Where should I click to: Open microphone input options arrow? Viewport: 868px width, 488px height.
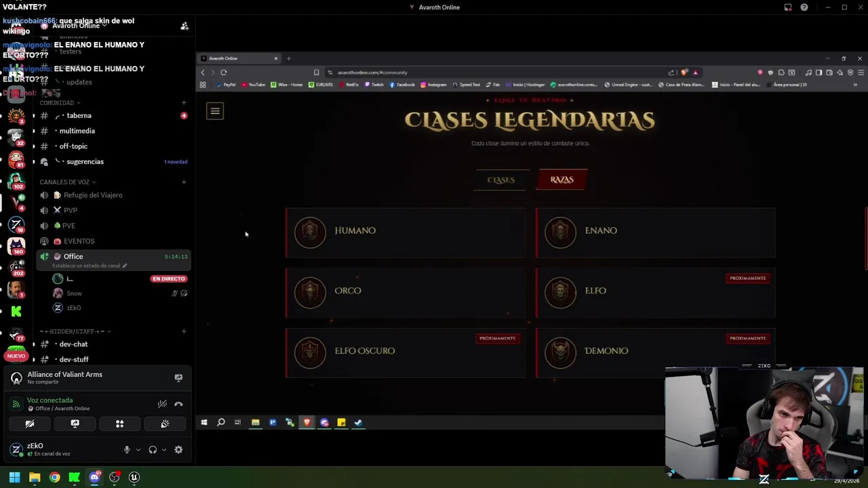click(x=138, y=450)
